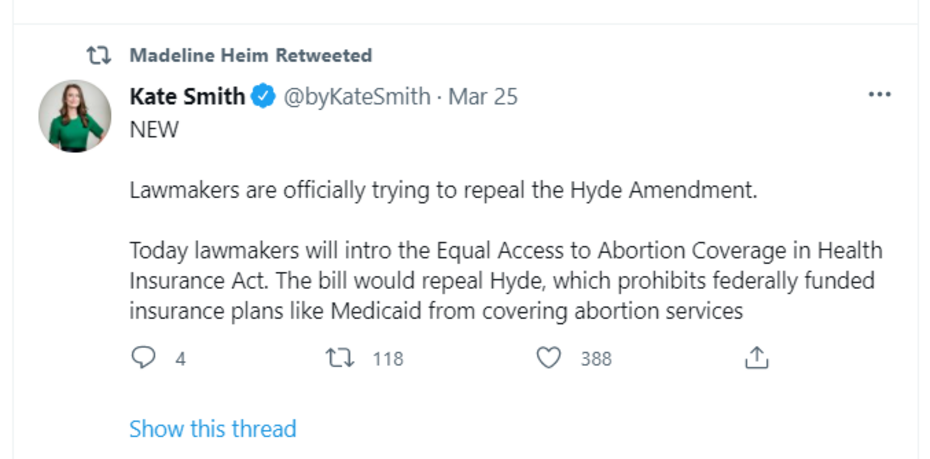This screenshot has height=459, width=930.
Task: Open Kate Smith's profile picture
Action: click(75, 116)
